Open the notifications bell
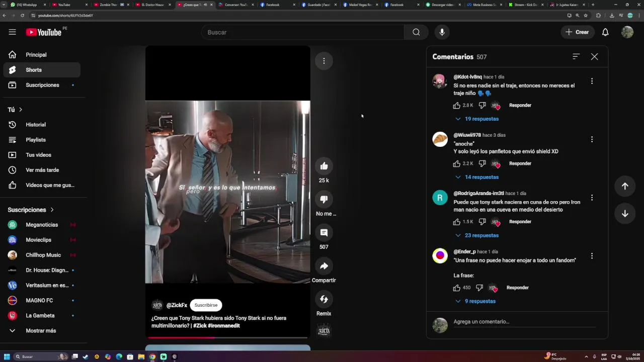This screenshot has height=362, width=644. tap(605, 32)
